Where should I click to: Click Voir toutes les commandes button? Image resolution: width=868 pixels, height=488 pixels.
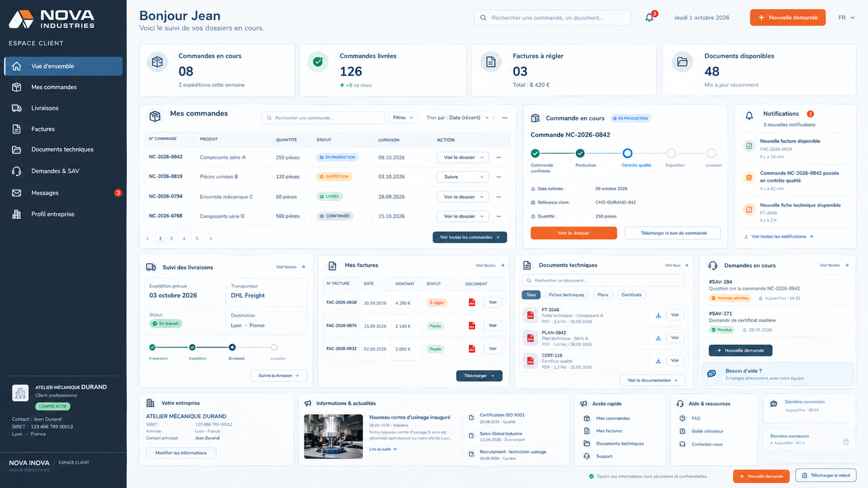(x=470, y=237)
